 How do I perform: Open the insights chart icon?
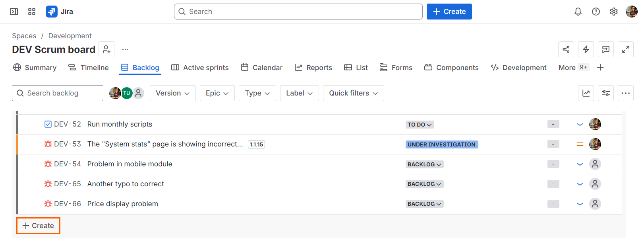coord(586,93)
